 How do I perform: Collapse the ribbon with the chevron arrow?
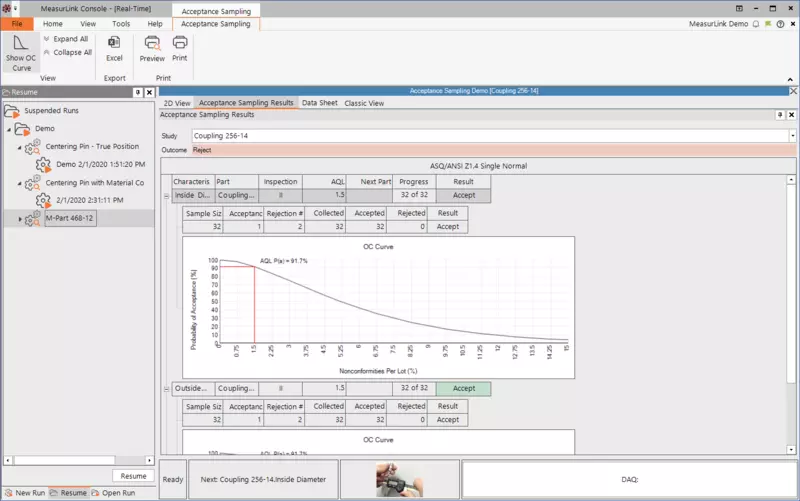(x=790, y=80)
